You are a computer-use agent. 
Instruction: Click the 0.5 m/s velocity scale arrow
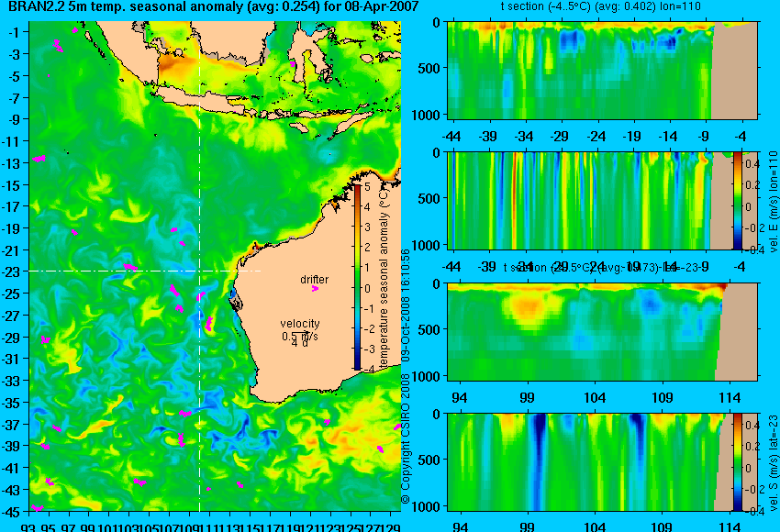tap(300, 333)
